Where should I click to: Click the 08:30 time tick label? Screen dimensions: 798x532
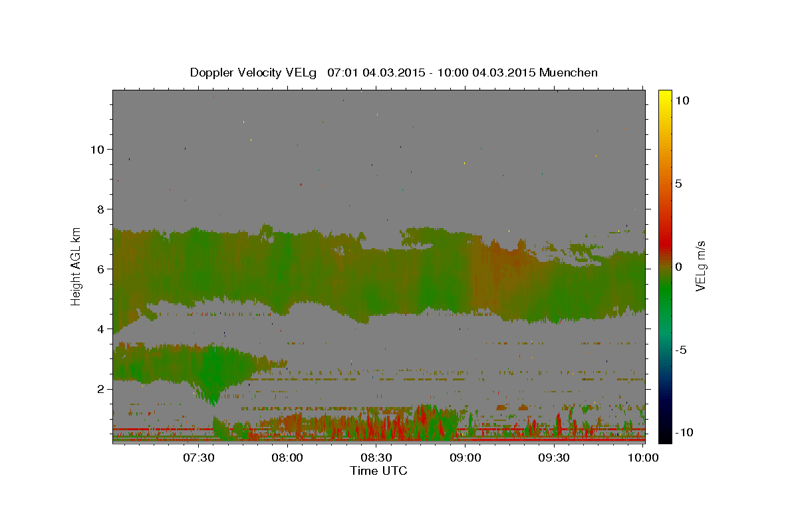[376, 458]
